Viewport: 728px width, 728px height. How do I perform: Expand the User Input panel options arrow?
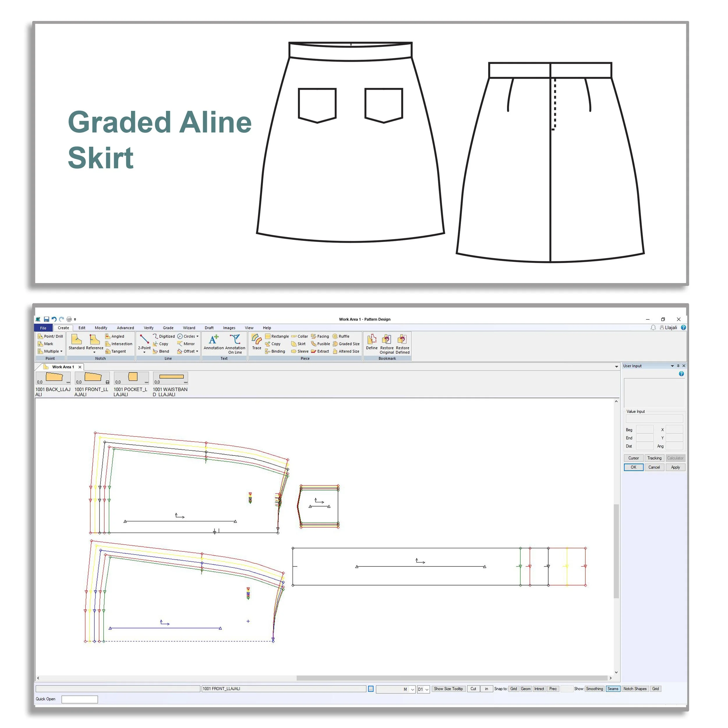click(672, 366)
